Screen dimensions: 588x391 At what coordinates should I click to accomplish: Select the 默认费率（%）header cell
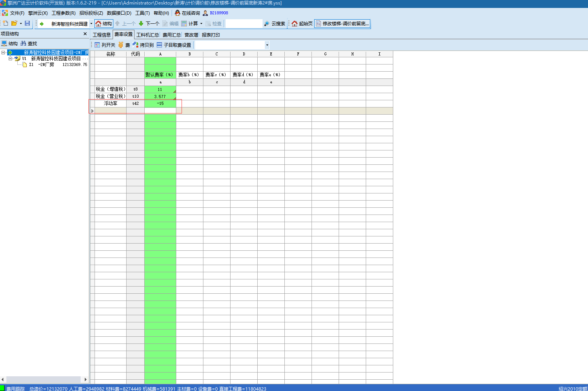(160, 75)
